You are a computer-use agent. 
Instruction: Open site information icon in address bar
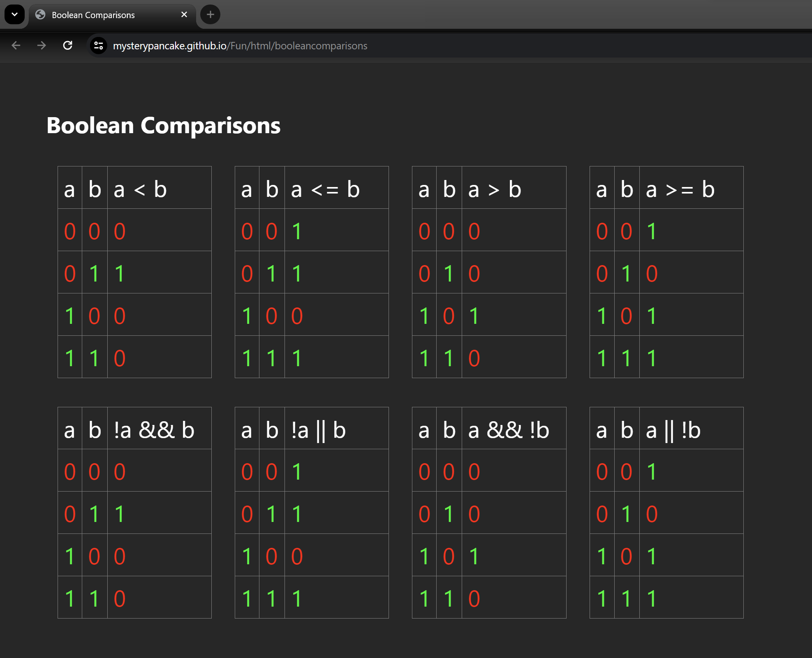tap(99, 46)
